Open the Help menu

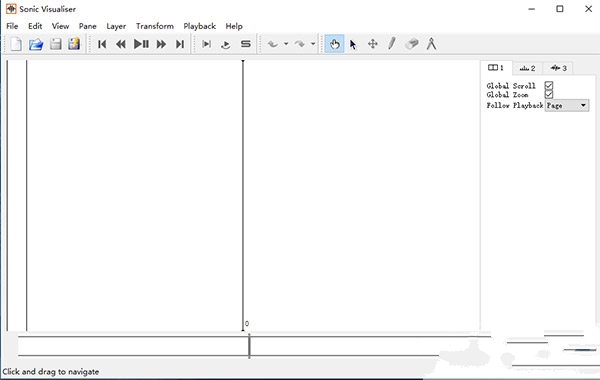234,26
